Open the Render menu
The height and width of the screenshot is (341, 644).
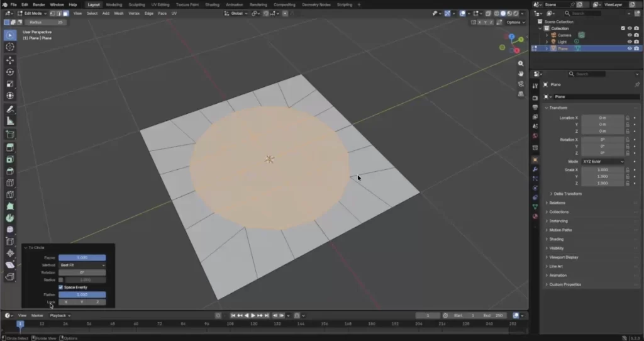[x=38, y=4]
